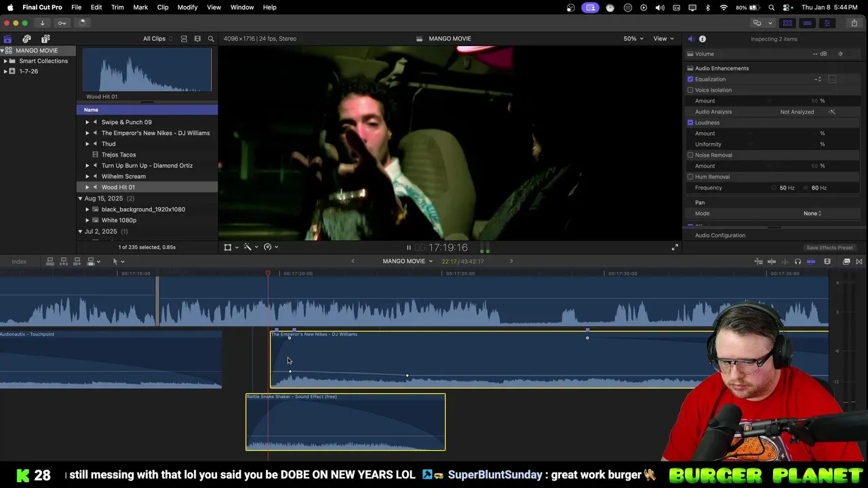The image size is (868, 488).
Task: Open clip appearance filmstrip options in timeline
Action: click(827, 262)
